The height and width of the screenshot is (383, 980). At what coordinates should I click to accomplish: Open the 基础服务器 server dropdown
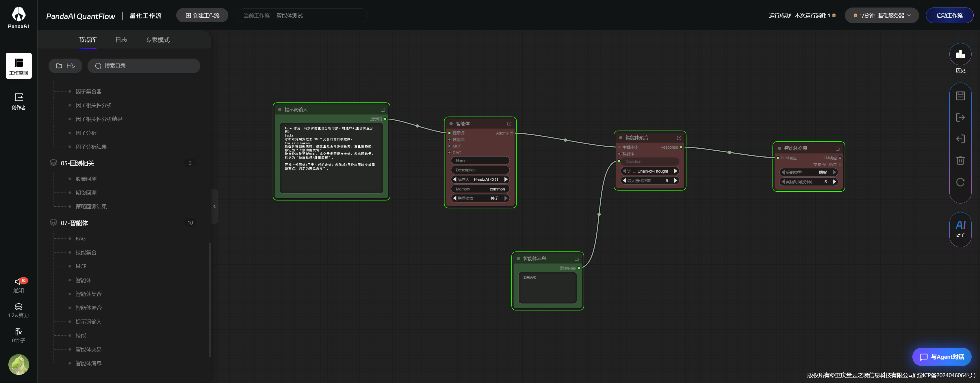[x=881, y=16]
